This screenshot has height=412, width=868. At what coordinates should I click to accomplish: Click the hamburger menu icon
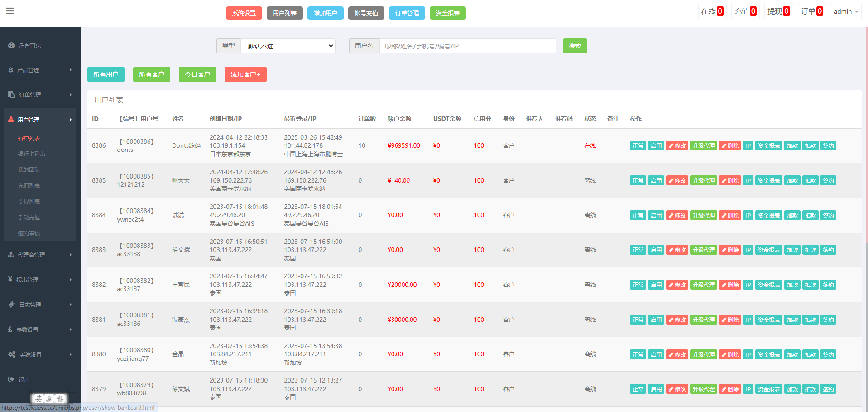coord(10,11)
